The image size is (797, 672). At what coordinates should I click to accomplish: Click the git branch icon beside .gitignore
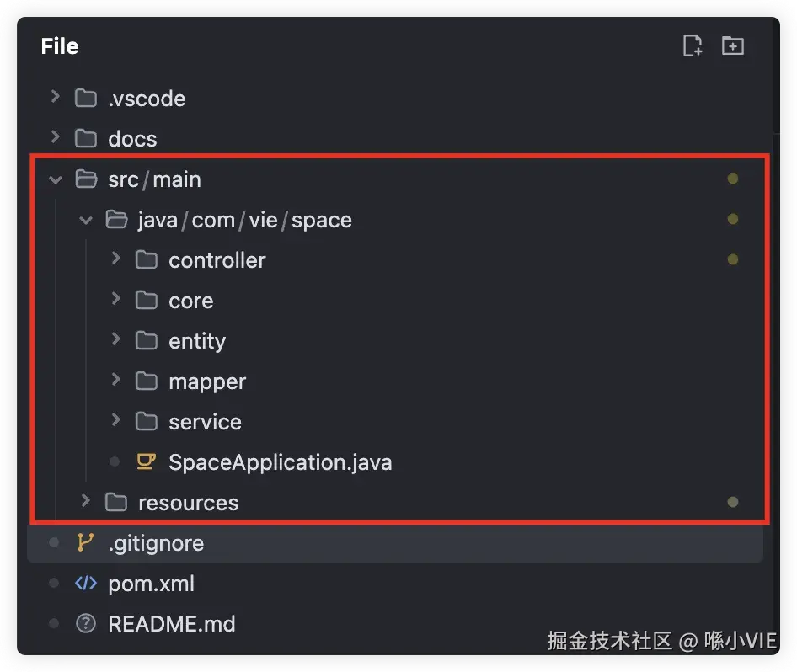pos(85,543)
